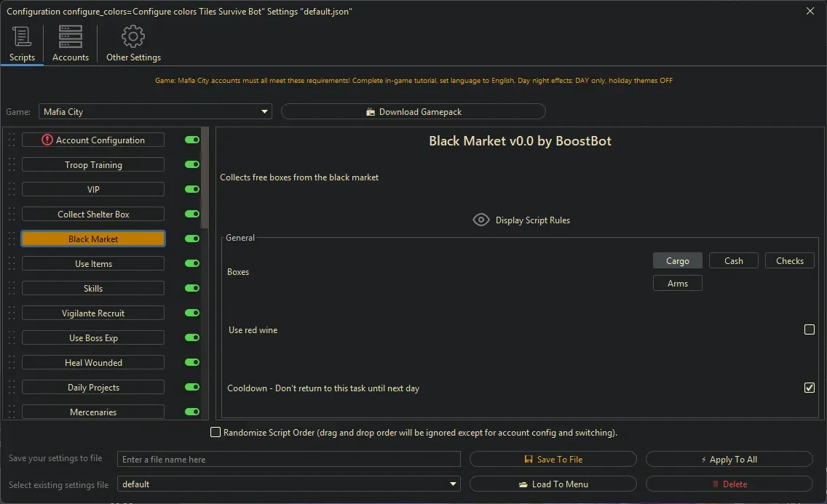Screen dimensions: 827x504
Task: Click the Save To File button
Action: (x=553, y=460)
